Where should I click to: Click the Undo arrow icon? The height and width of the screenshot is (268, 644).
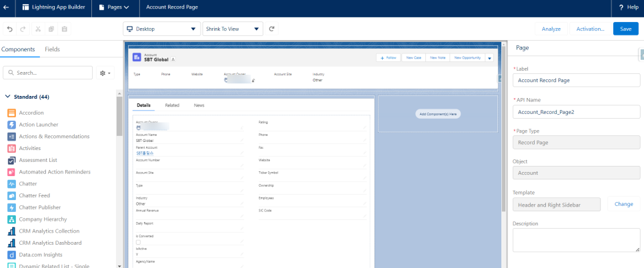coord(10,29)
